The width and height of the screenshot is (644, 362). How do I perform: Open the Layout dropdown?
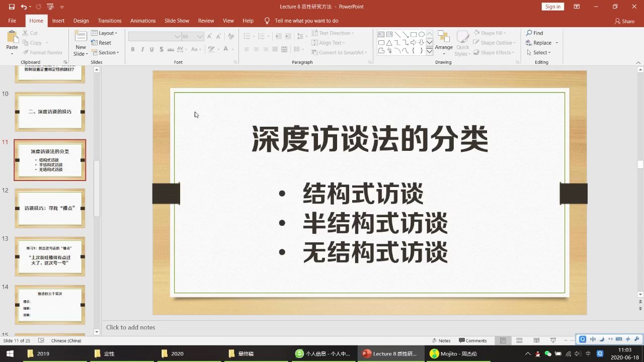point(104,33)
